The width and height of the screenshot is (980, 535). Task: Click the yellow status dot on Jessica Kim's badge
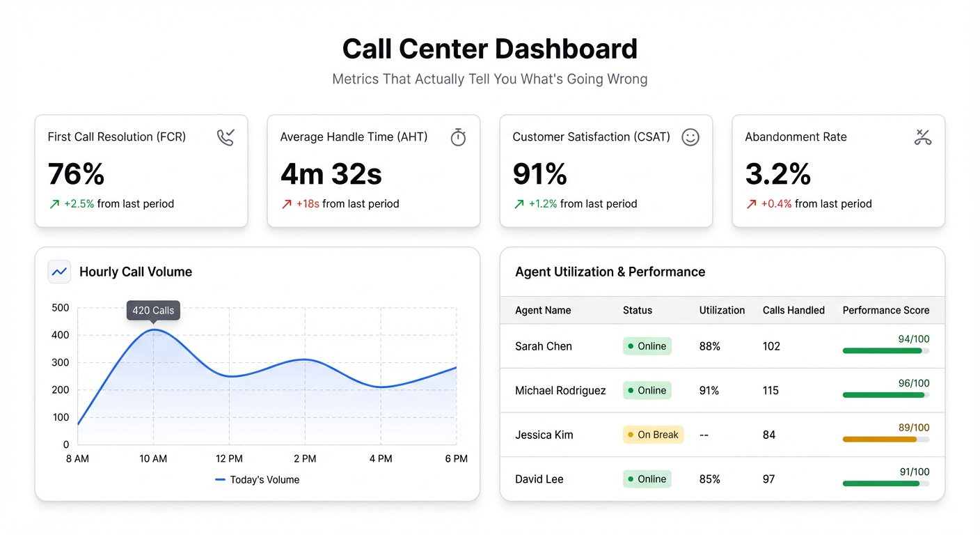pyautogui.click(x=632, y=435)
